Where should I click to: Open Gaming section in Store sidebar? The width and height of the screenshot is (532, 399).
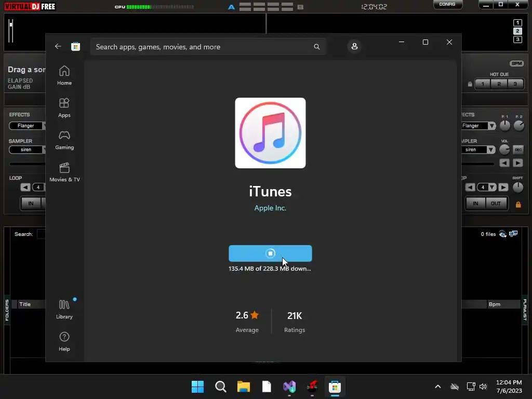pos(64,140)
